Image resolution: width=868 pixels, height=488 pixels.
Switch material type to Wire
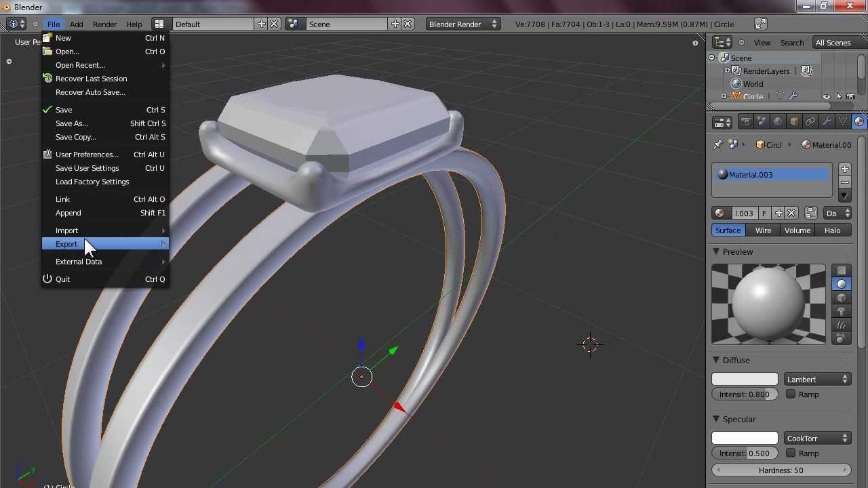point(763,230)
